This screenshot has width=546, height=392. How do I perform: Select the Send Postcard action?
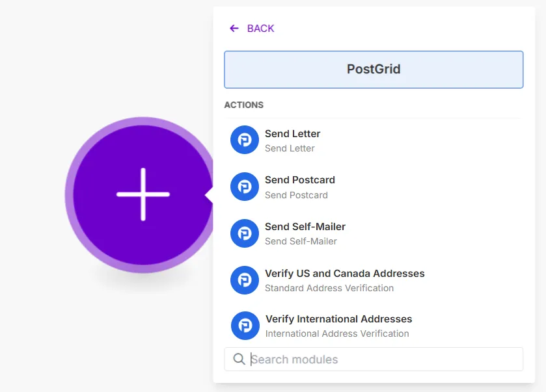[299, 179]
